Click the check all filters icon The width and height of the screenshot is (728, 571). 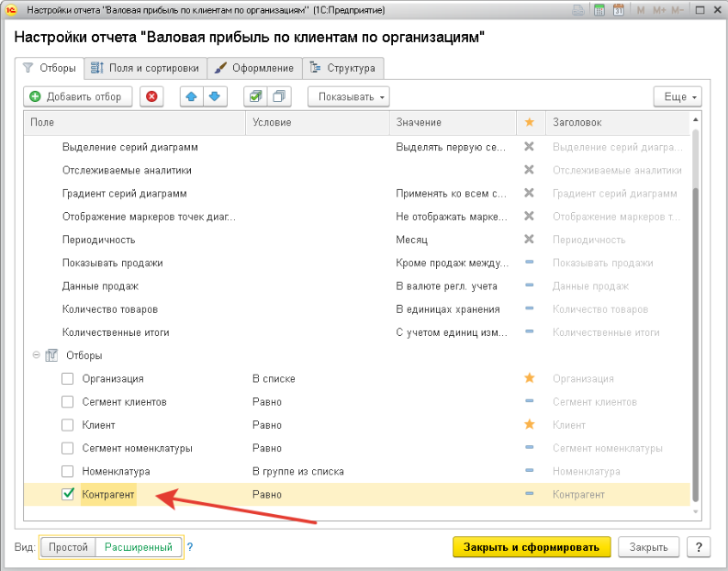[256, 96]
